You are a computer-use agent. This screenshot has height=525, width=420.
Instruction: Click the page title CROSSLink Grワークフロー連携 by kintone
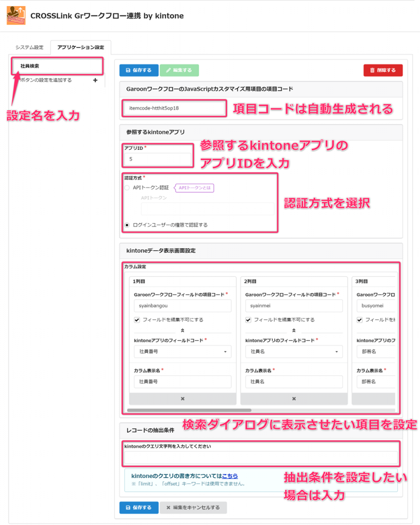[x=107, y=16]
